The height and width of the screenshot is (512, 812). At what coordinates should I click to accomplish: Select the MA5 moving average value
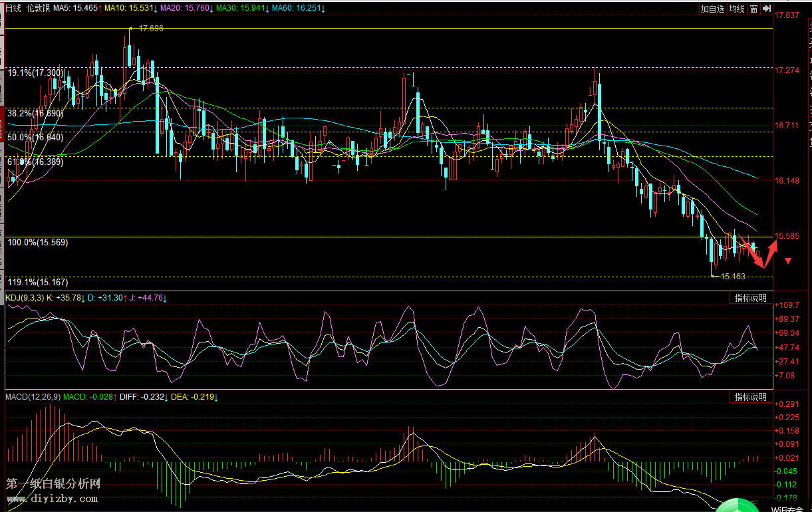coord(76,8)
